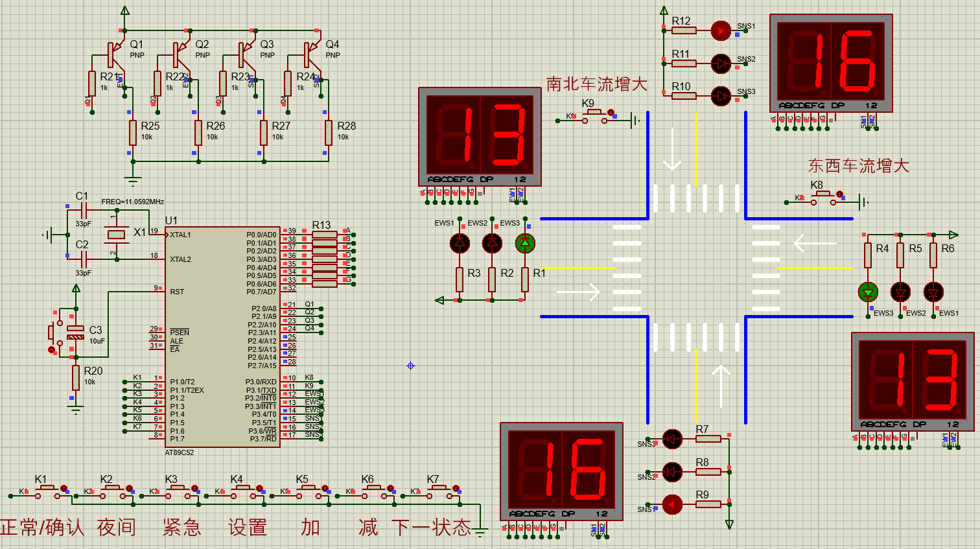Click the EWS1 LED above R3
This screenshot has height=549, width=980.
coord(460,243)
